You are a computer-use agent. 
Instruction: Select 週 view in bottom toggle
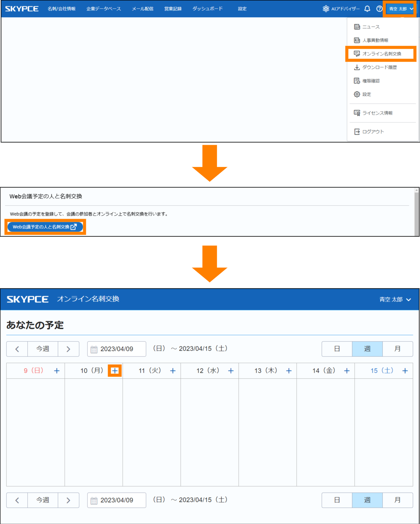(x=367, y=500)
